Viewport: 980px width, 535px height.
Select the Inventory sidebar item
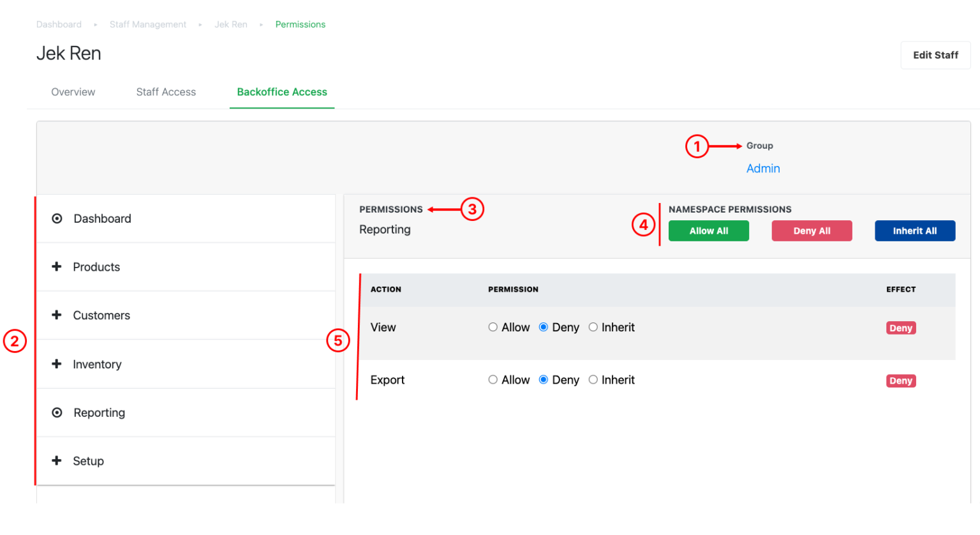[x=186, y=365]
